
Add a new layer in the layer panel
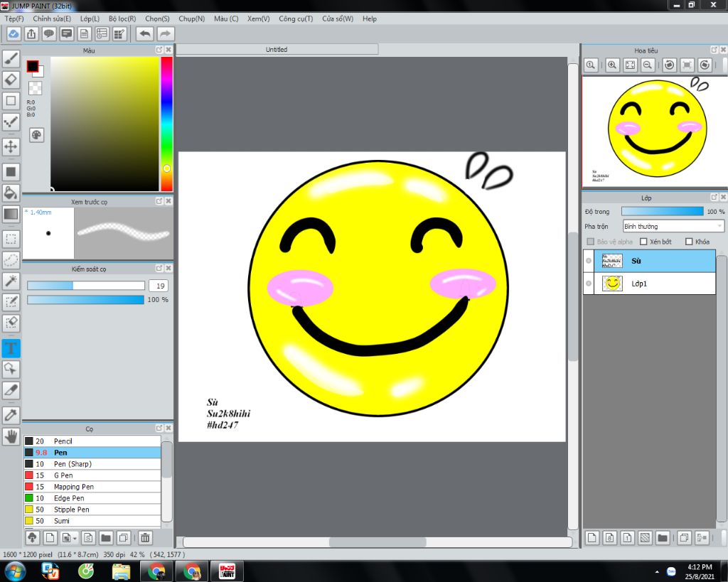[592, 537]
